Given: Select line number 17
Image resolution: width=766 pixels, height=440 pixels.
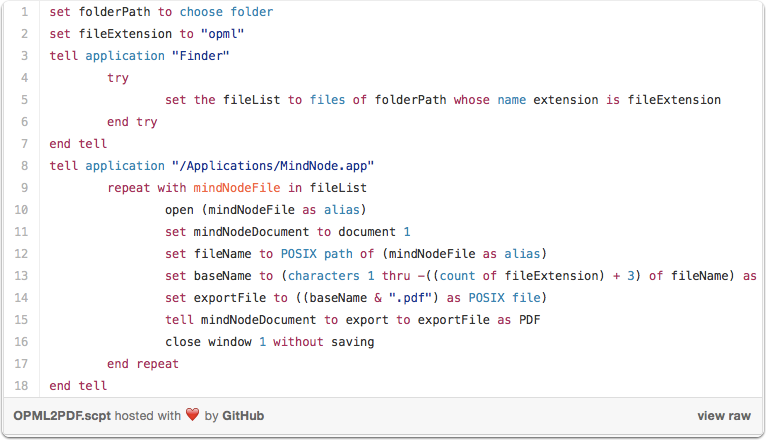Looking at the screenshot, I should [21, 363].
